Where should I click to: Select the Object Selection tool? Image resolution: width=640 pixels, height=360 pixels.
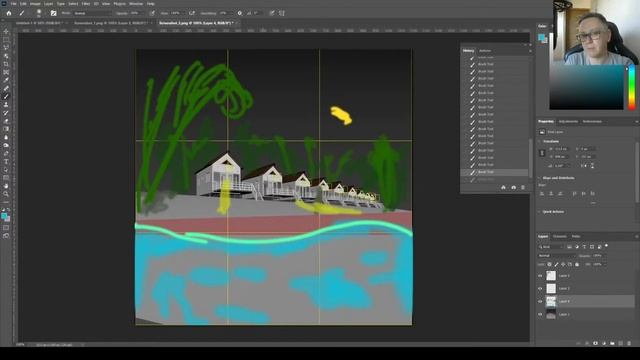6,56
